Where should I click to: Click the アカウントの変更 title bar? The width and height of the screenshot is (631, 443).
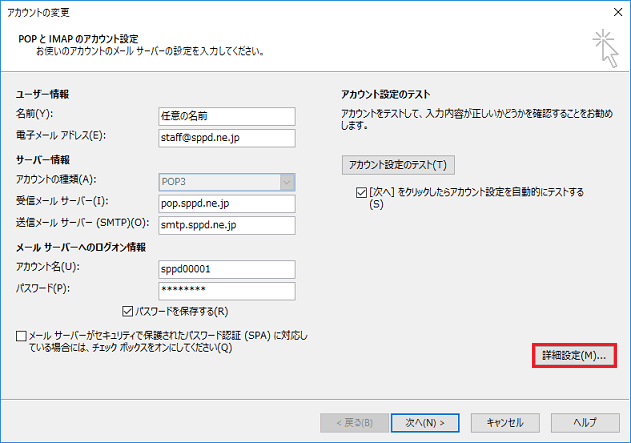300,12
